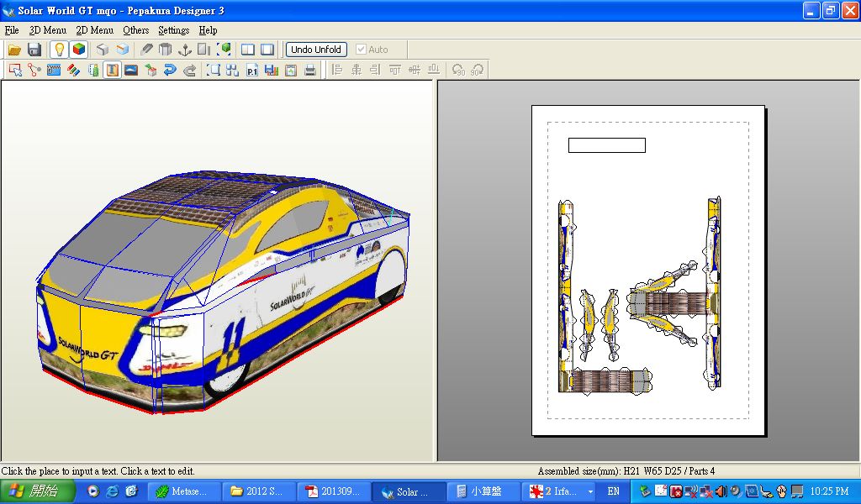Open the calculator (小算盤) taskbar button
861x504 pixels.
click(x=483, y=491)
